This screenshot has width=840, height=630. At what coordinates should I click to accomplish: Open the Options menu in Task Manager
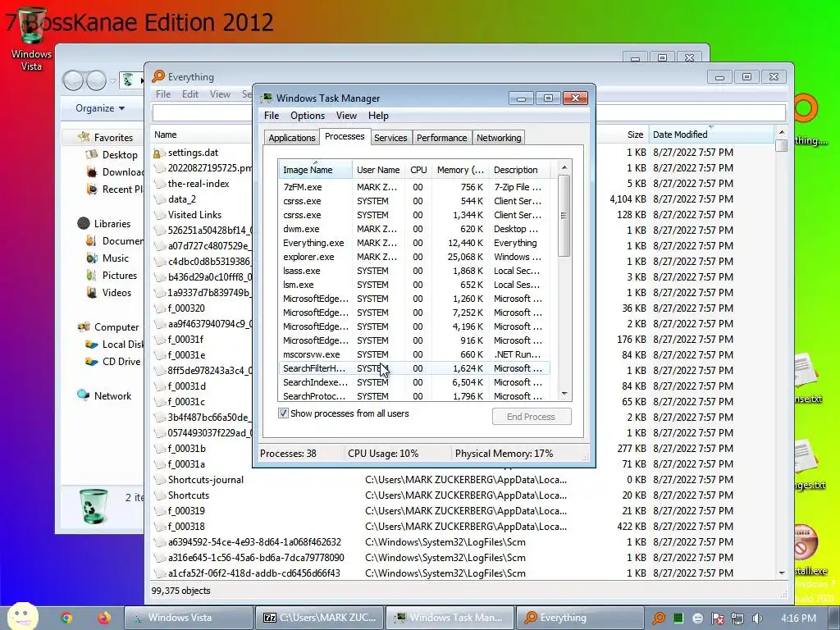(308, 116)
